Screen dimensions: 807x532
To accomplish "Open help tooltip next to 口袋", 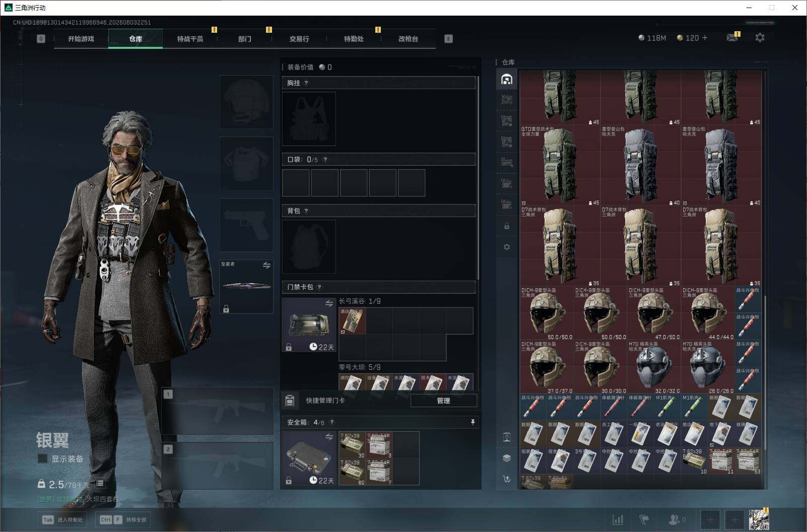I will 325,159.
